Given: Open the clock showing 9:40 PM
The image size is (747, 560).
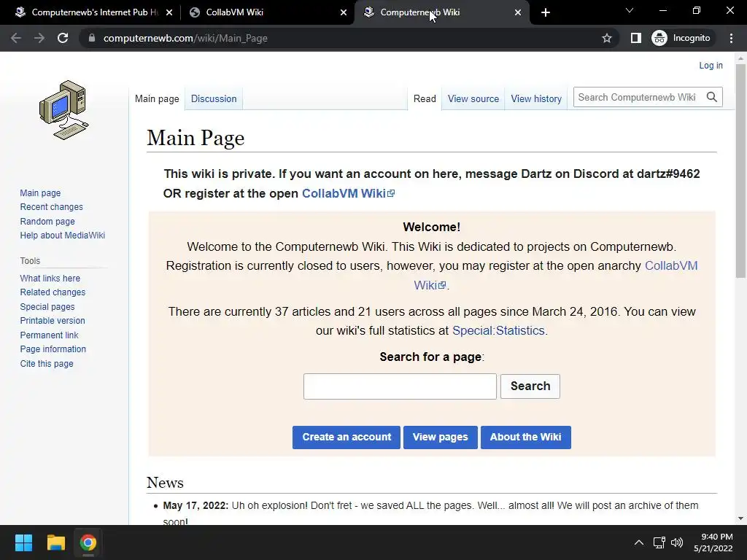Looking at the screenshot, I should (x=713, y=542).
